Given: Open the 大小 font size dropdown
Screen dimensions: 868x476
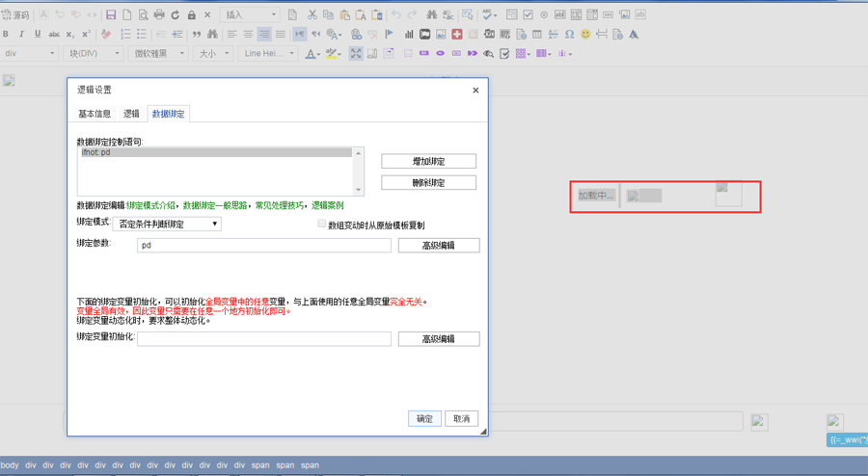Looking at the screenshot, I should (x=212, y=54).
